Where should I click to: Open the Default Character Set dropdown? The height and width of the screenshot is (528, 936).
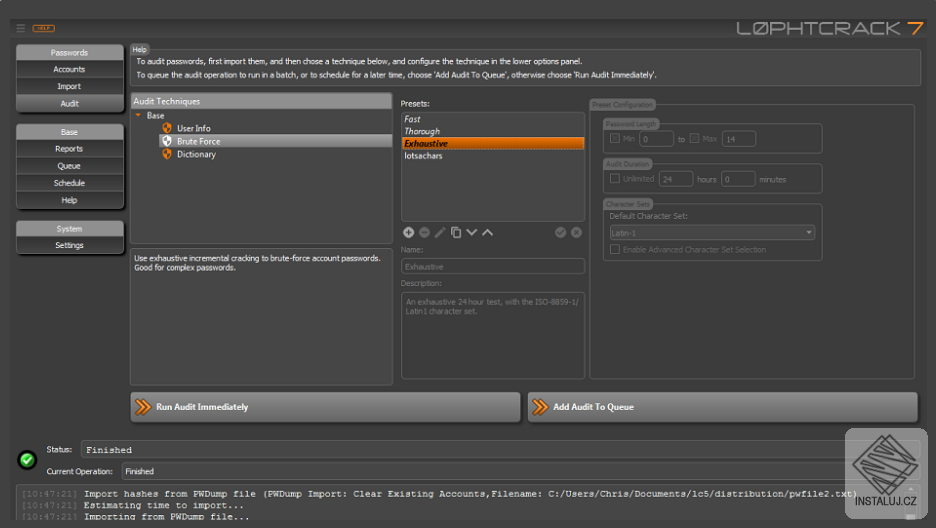click(711, 233)
